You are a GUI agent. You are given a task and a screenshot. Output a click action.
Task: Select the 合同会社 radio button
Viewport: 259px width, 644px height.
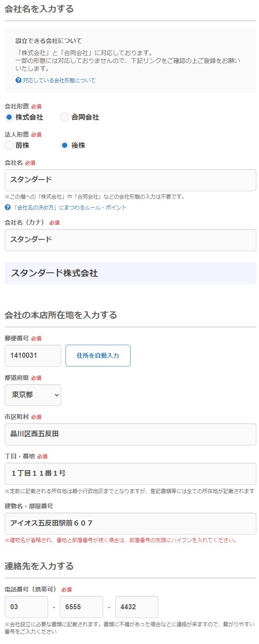pyautogui.click(x=65, y=117)
